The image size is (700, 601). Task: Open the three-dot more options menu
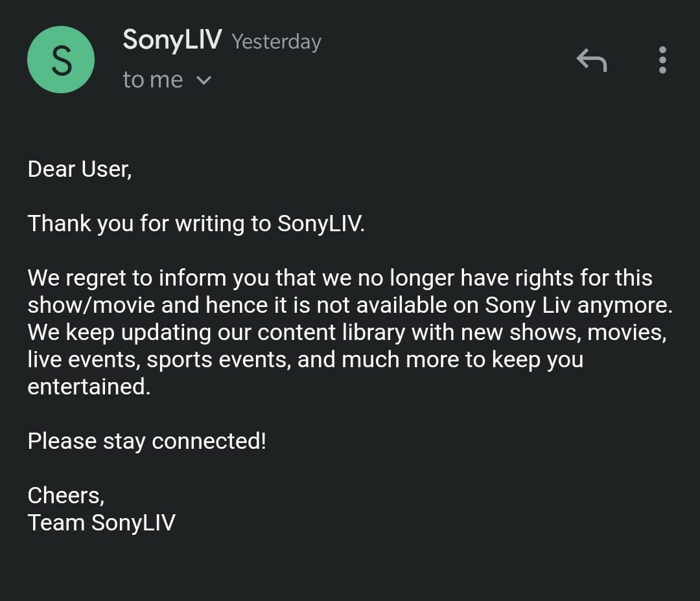pos(662,60)
